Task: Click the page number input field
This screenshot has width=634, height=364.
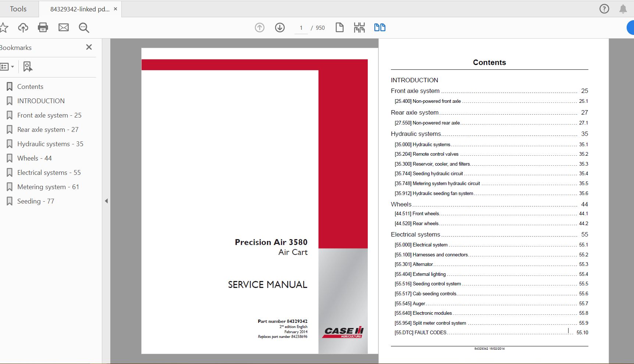Action: click(x=301, y=28)
